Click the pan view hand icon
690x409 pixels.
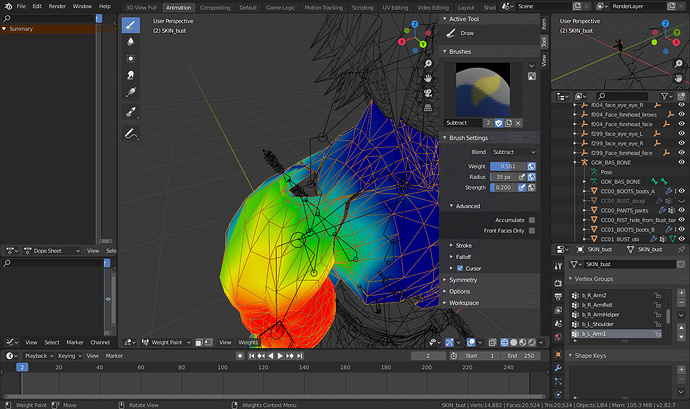428,78
